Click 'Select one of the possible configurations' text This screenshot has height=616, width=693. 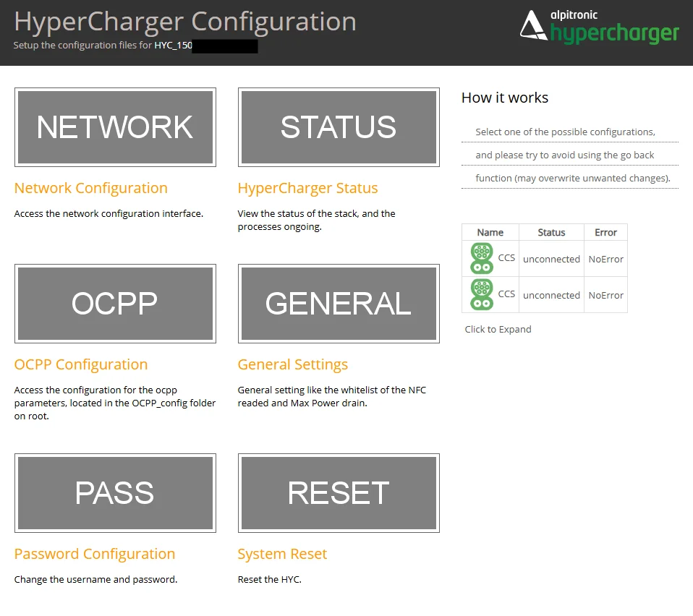(565, 132)
